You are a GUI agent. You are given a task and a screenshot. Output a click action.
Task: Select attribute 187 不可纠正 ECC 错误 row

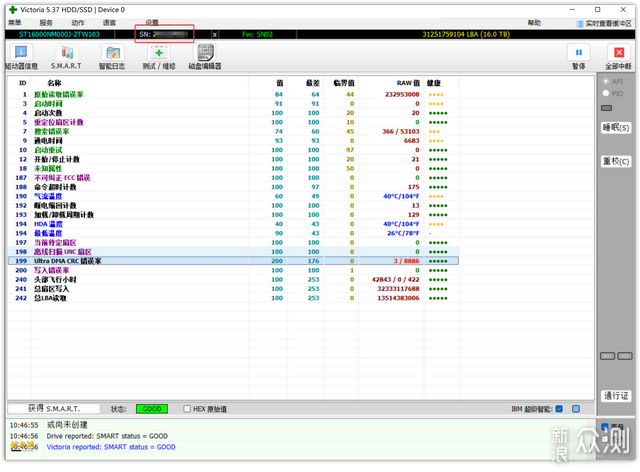coord(233,178)
